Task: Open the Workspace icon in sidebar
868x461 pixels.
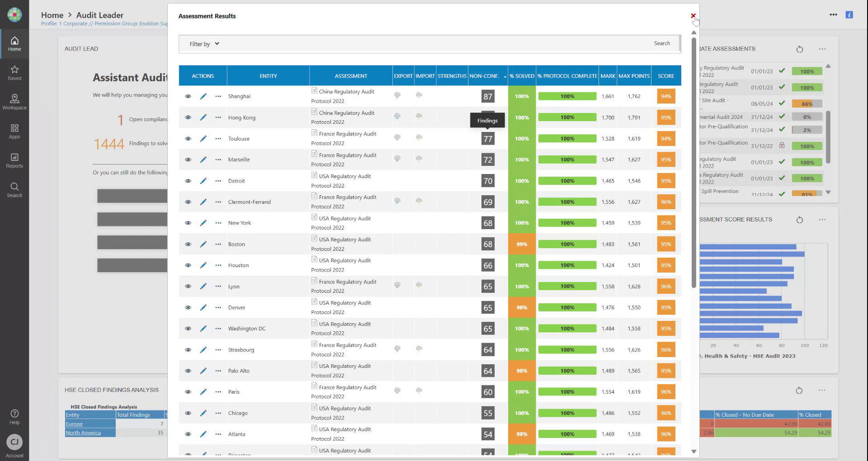Action: pos(14,102)
